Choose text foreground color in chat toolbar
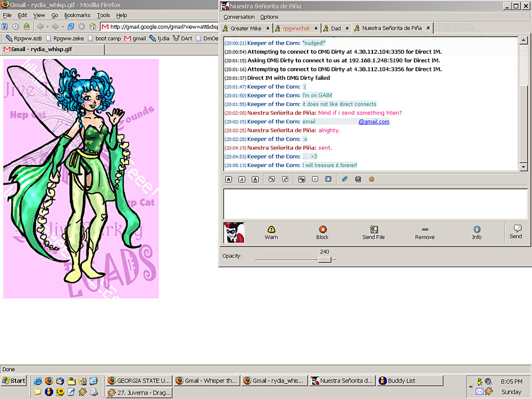Screen dimensions: 532x399 coord(315,179)
